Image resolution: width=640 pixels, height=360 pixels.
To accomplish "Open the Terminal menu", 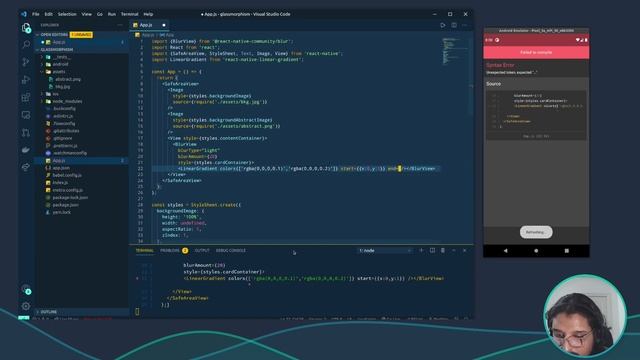I will (129, 14).
